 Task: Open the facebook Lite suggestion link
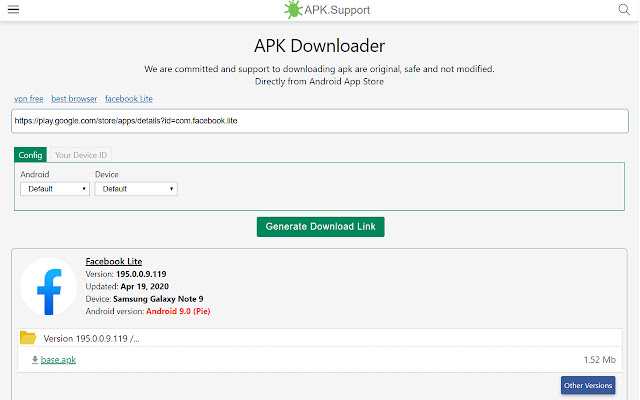(x=129, y=99)
